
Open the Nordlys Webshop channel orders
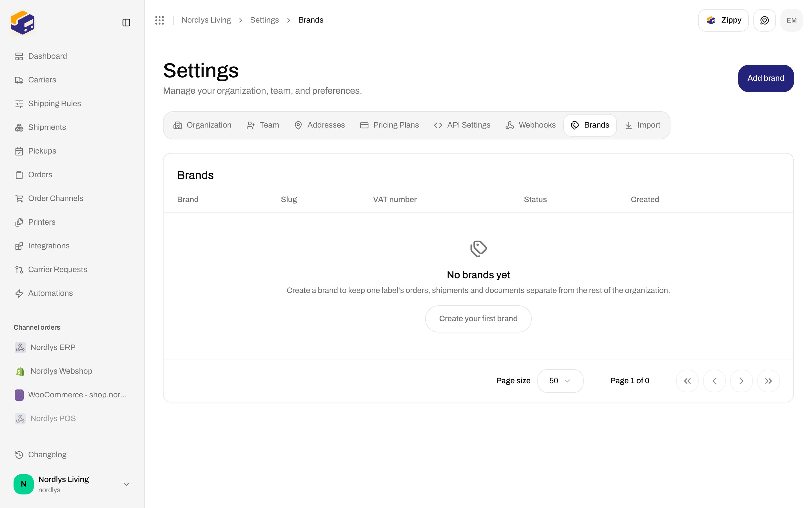pyautogui.click(x=72, y=371)
